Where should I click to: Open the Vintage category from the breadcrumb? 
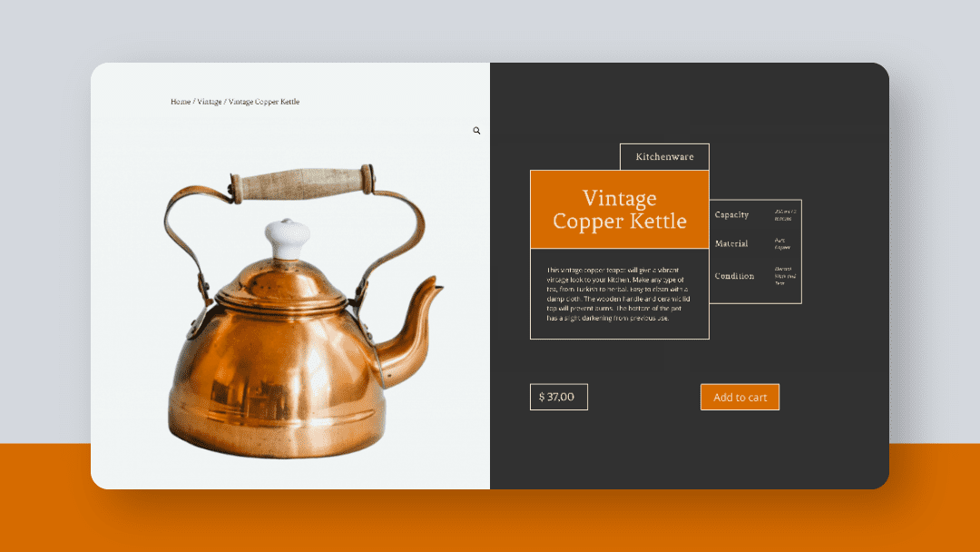point(210,102)
